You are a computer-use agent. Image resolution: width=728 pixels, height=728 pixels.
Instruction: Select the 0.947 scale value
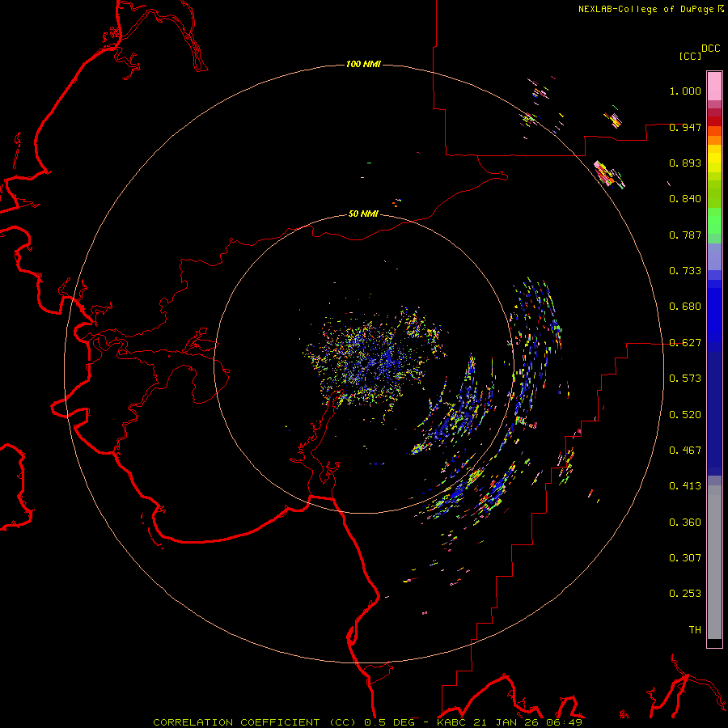click(685, 127)
